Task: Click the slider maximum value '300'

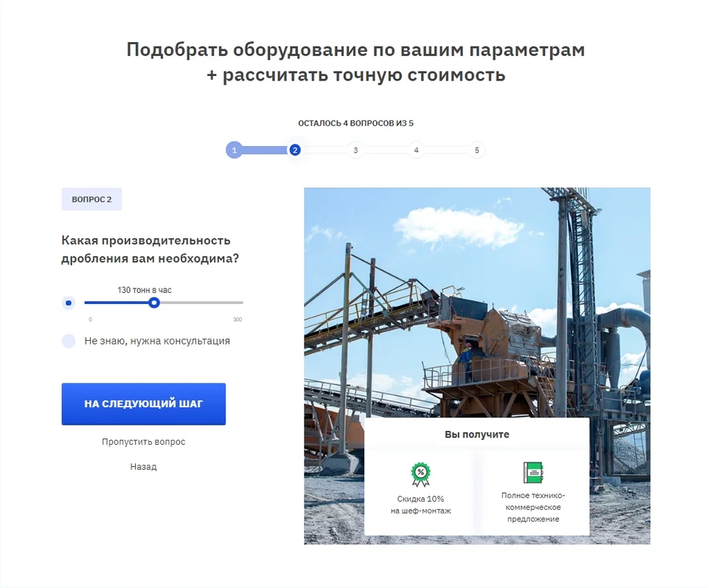Action: click(x=237, y=319)
